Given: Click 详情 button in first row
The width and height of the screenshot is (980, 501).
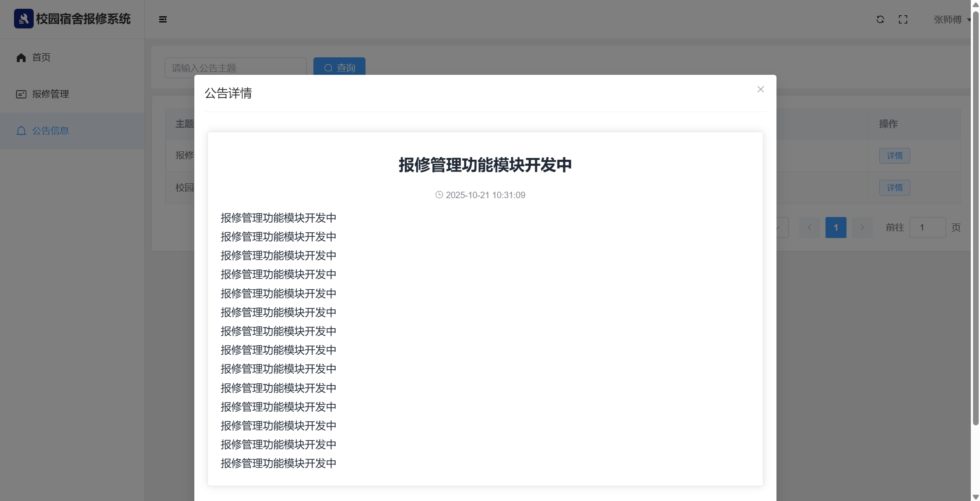Looking at the screenshot, I should [894, 156].
